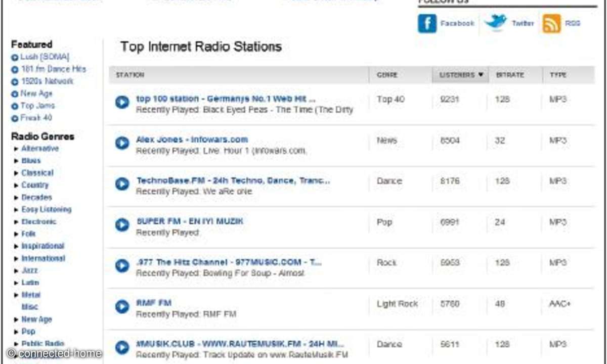Click the 9231 listeners value
The image size is (607, 364).
click(x=450, y=99)
